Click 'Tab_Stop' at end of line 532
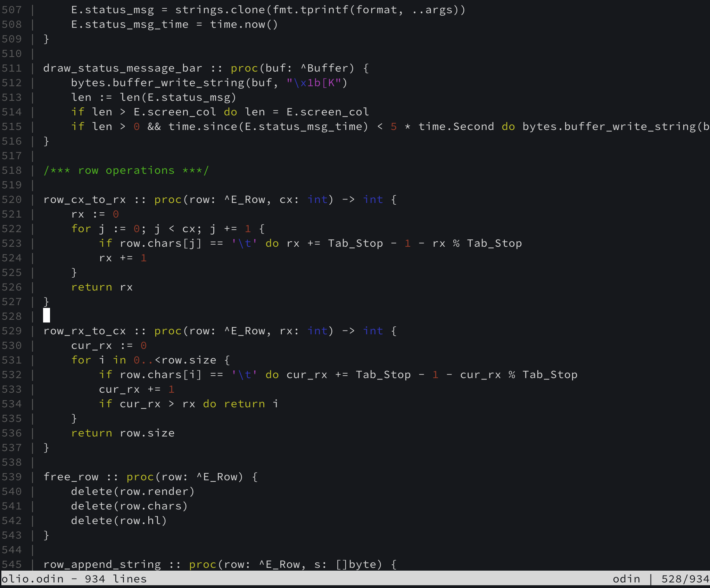This screenshot has height=588, width=710. (550, 375)
